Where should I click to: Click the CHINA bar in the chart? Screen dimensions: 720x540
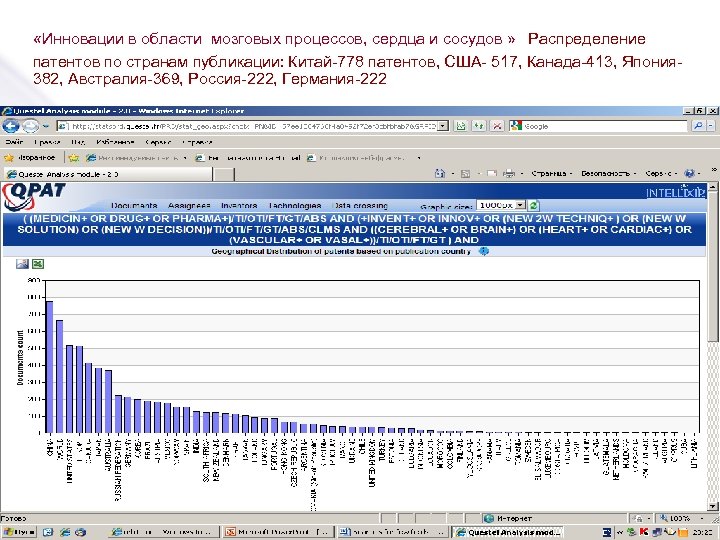click(49, 367)
